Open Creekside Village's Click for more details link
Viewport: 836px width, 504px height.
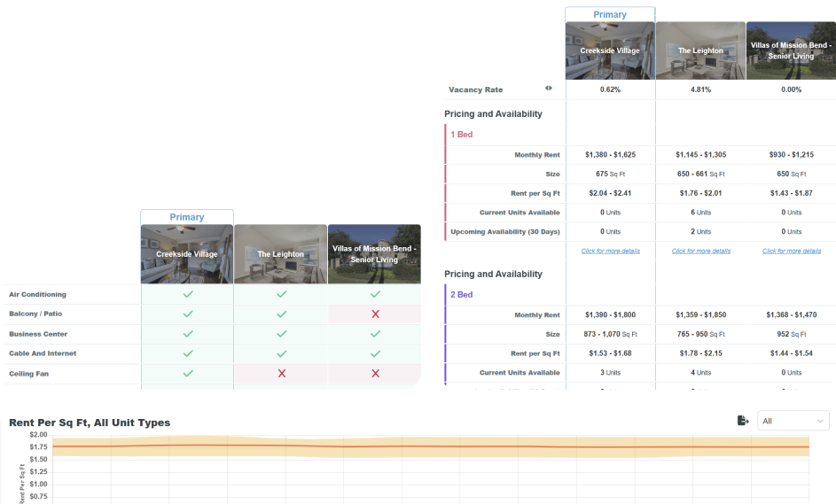610,252
